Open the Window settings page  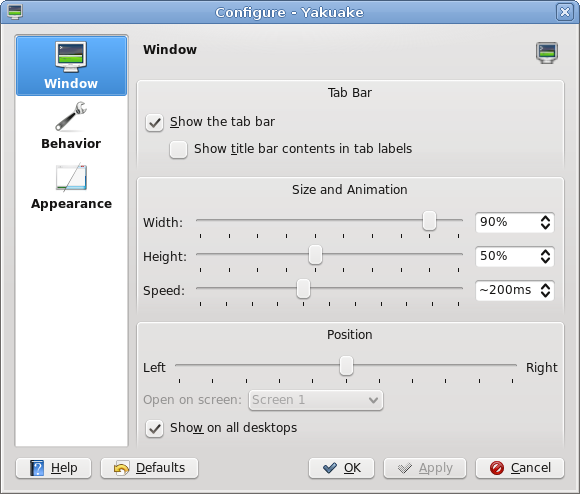point(71,66)
